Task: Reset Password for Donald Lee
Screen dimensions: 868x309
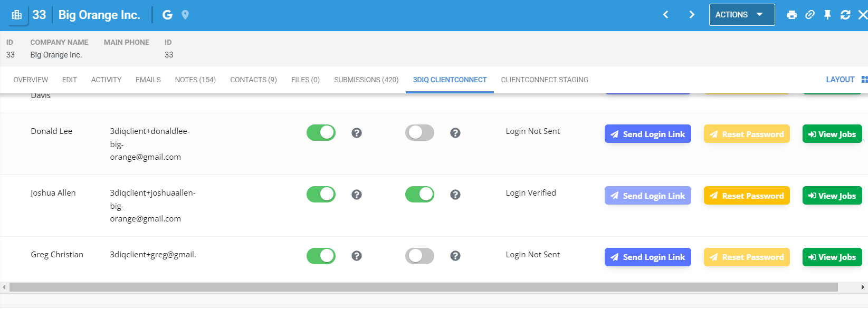Action: click(x=747, y=134)
